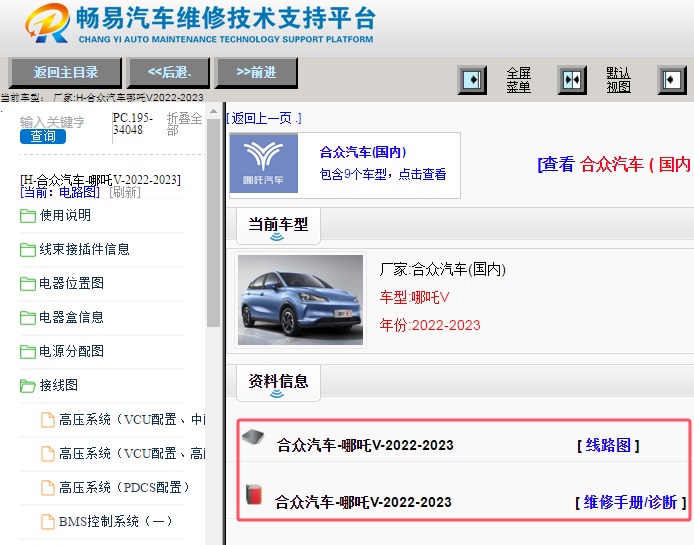Expand the 电器位置图 folder

(71, 283)
